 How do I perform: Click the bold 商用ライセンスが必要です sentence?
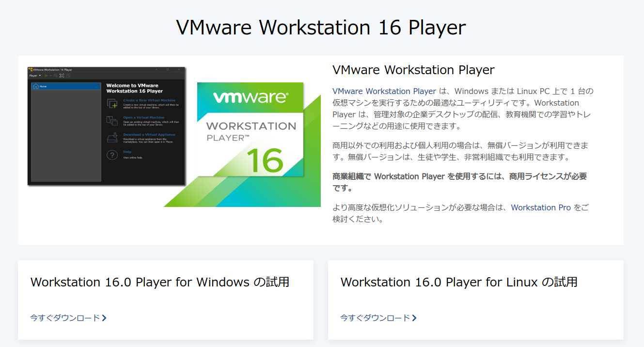(460, 182)
